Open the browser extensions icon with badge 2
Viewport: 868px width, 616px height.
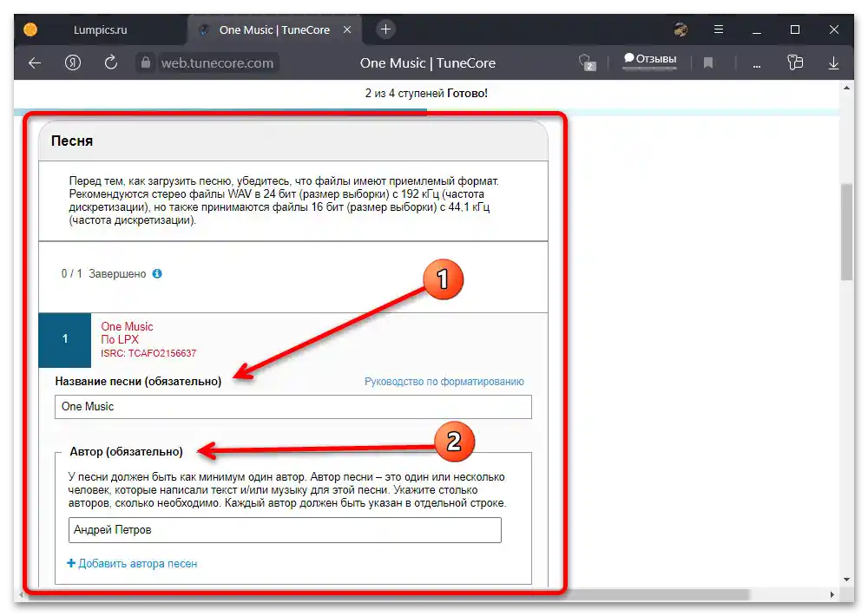pyautogui.click(x=587, y=62)
